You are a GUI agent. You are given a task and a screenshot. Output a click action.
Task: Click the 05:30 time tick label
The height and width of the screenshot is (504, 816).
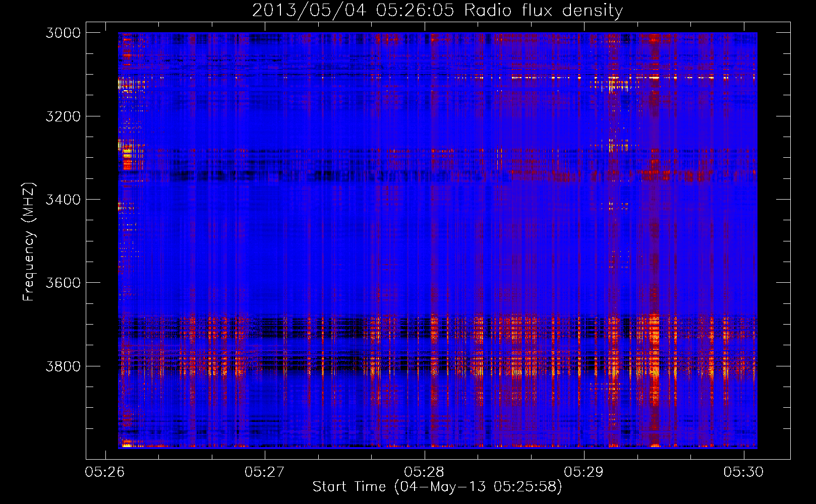click(x=744, y=472)
